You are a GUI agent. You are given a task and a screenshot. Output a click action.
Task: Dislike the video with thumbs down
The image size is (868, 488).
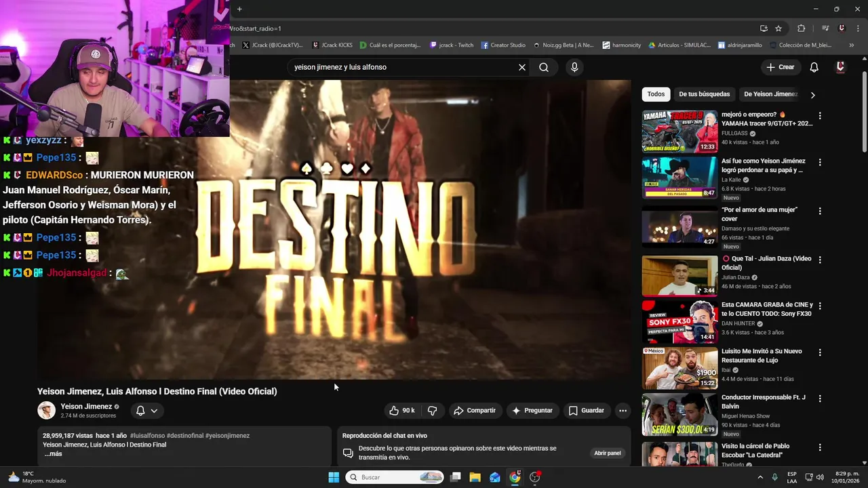[432, 411]
